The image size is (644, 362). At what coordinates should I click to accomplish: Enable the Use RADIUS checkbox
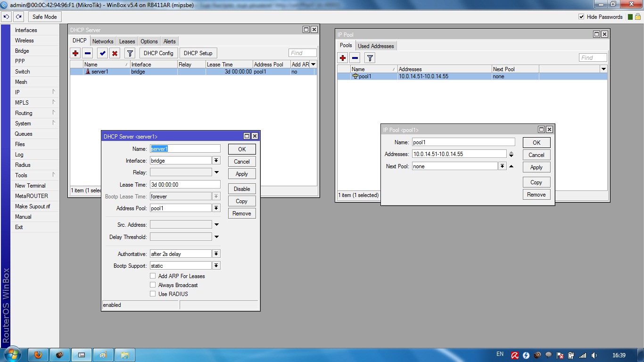[153, 294]
